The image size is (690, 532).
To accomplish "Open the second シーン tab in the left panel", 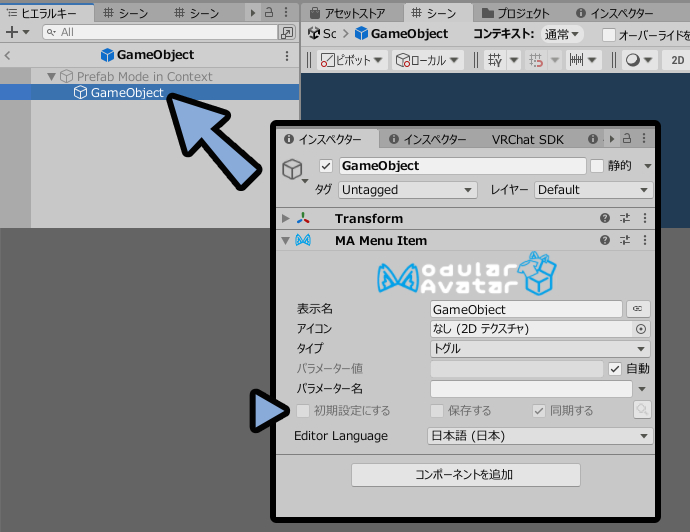I will point(197,13).
